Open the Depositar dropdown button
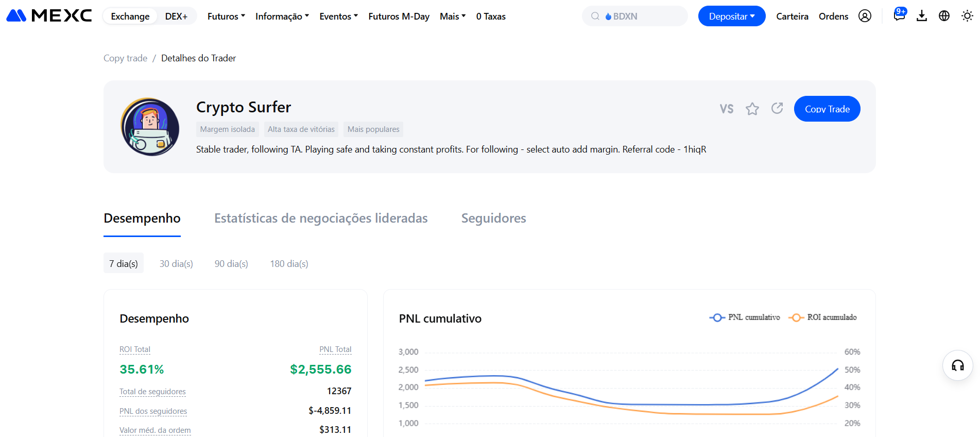The width and height of the screenshot is (980, 437). pos(732,16)
